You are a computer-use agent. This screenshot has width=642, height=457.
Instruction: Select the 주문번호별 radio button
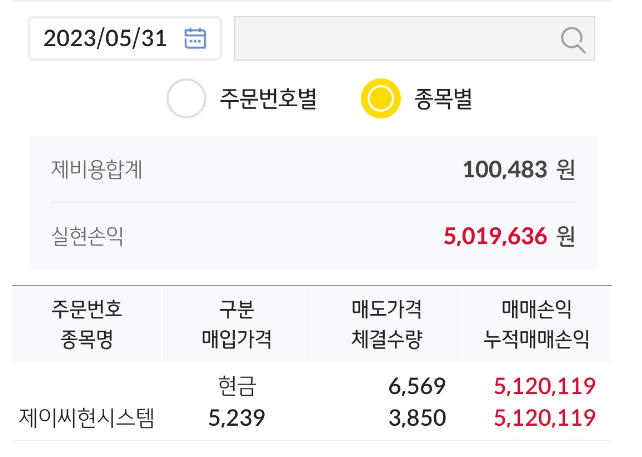(186, 98)
